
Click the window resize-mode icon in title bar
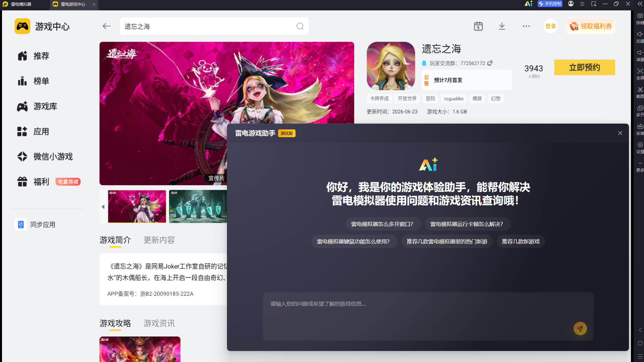[594, 4]
